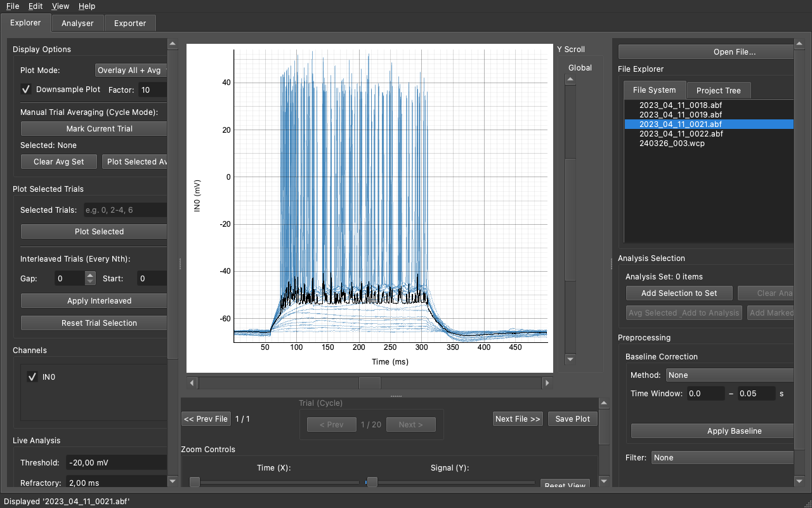Click Apply Interleaved
This screenshot has height=508, width=812.
click(x=94, y=300)
